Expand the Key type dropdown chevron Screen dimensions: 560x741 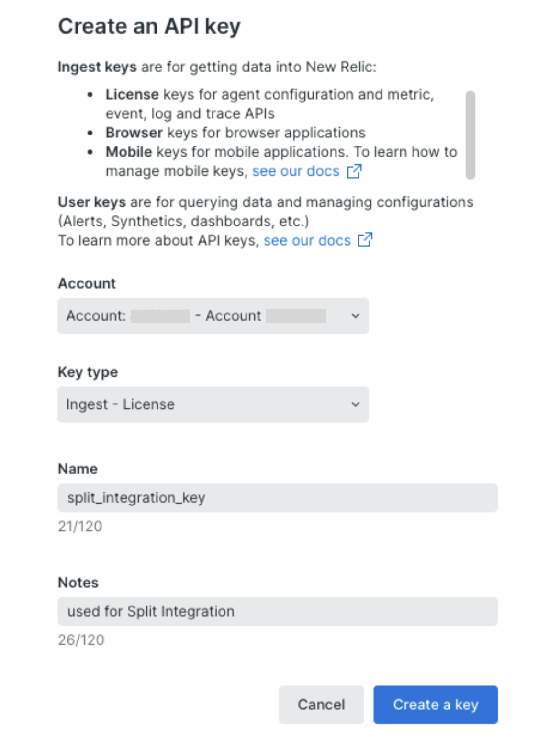click(x=355, y=404)
